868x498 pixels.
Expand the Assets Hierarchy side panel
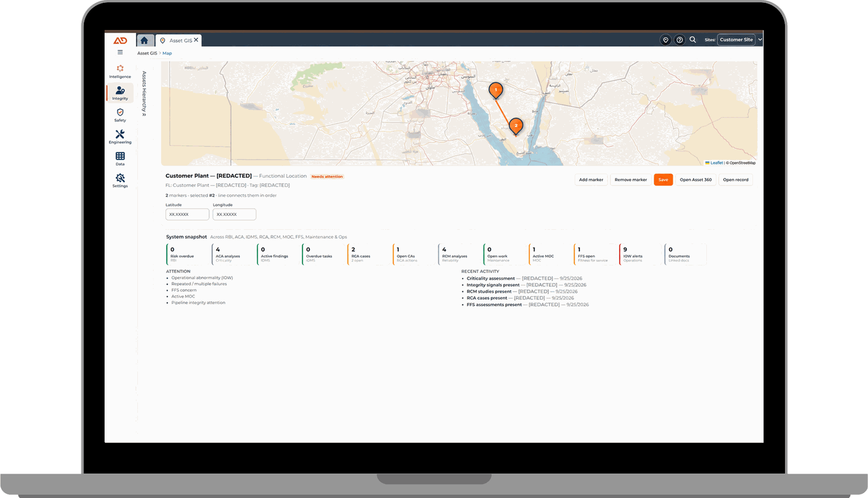point(144,94)
